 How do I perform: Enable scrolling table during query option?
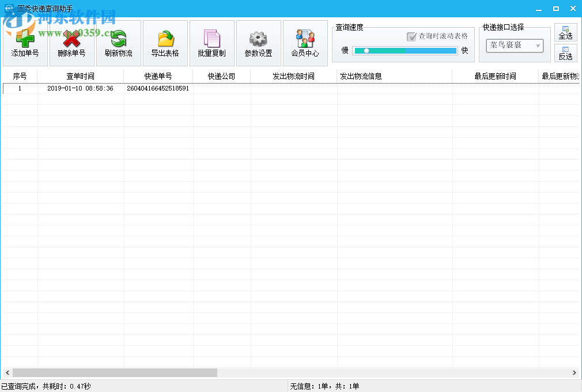click(x=411, y=37)
